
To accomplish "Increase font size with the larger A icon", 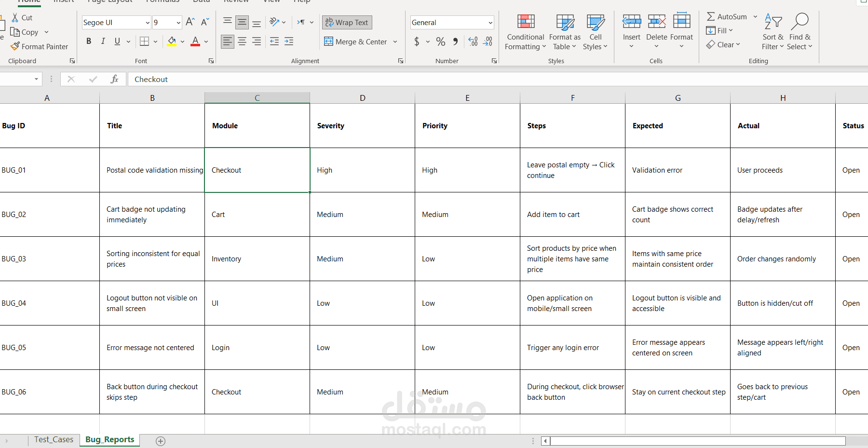I will tap(190, 22).
